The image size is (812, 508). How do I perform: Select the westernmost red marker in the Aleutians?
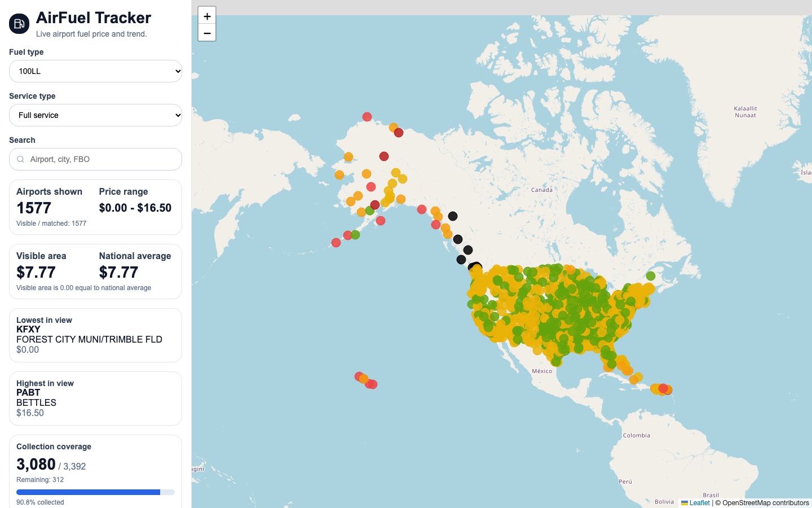coord(336,243)
